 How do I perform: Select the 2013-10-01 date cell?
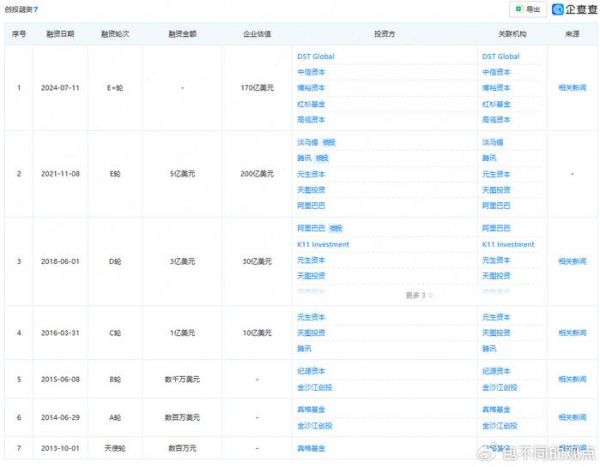[x=60, y=448]
